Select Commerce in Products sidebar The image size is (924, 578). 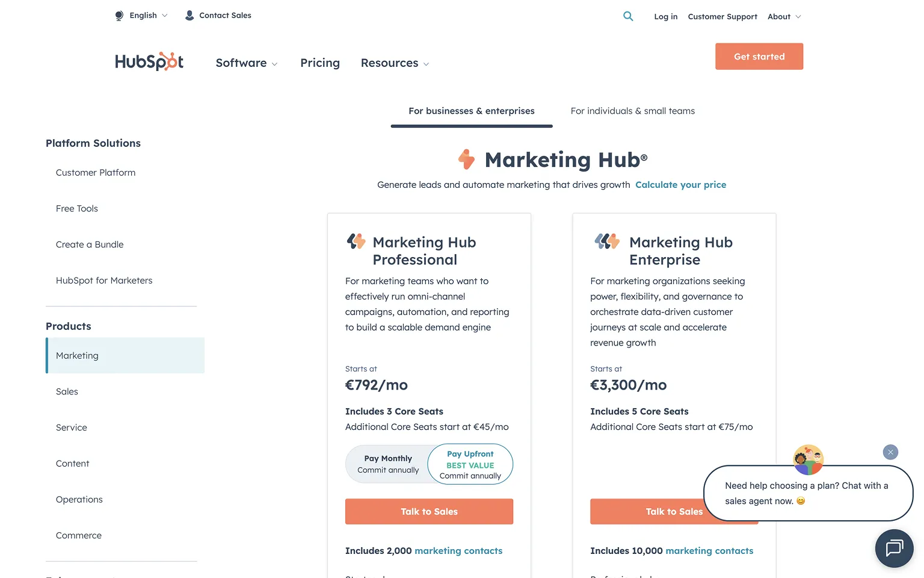point(79,536)
